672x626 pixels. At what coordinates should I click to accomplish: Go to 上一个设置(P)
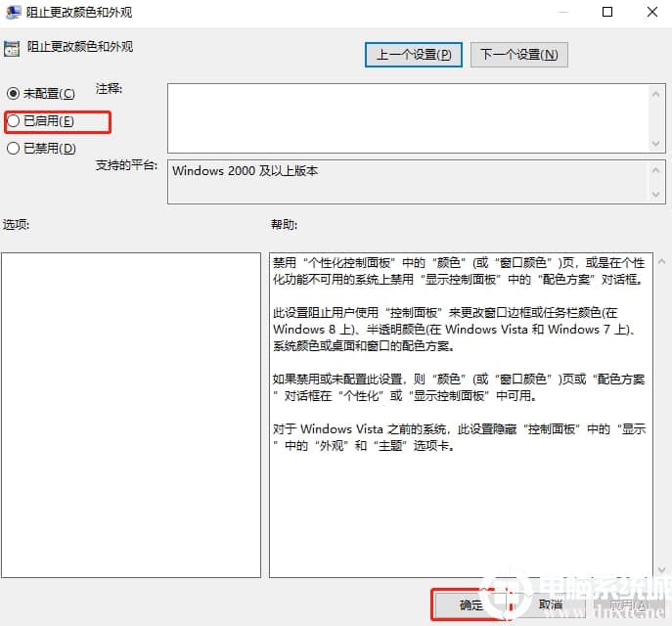(x=414, y=55)
